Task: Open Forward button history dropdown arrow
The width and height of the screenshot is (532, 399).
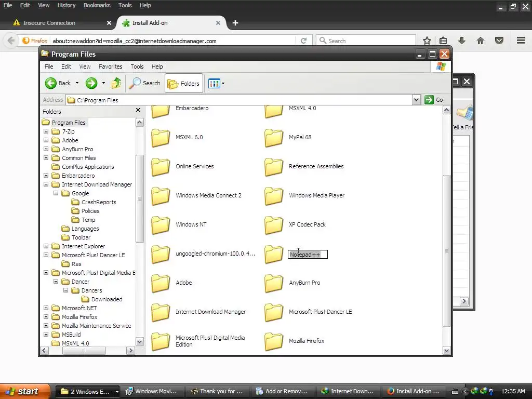Action: (x=103, y=83)
